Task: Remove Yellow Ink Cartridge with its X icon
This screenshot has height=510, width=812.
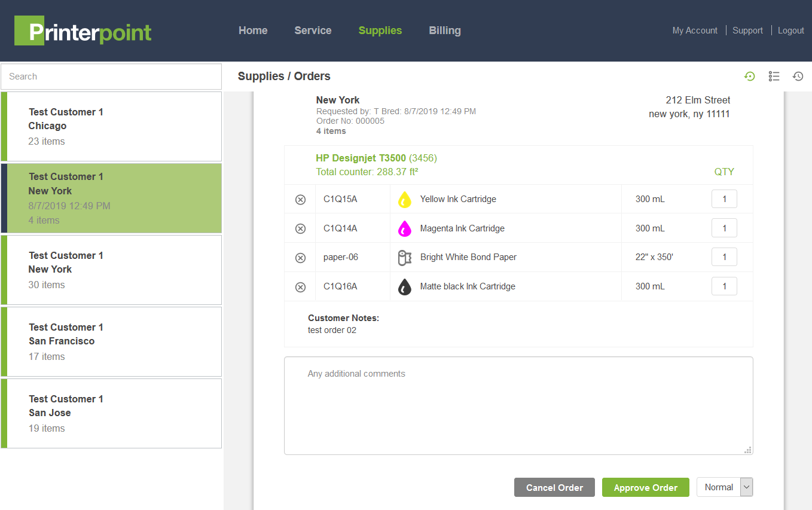Action: [301, 200]
